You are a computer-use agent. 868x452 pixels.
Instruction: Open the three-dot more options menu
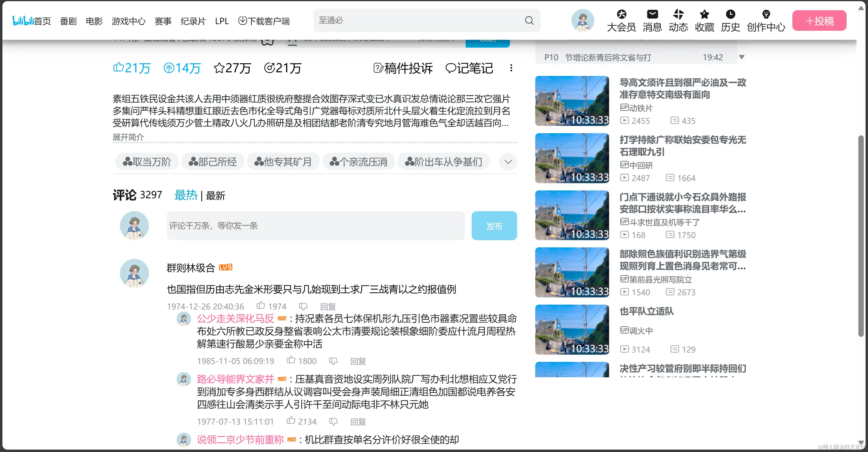click(x=511, y=68)
